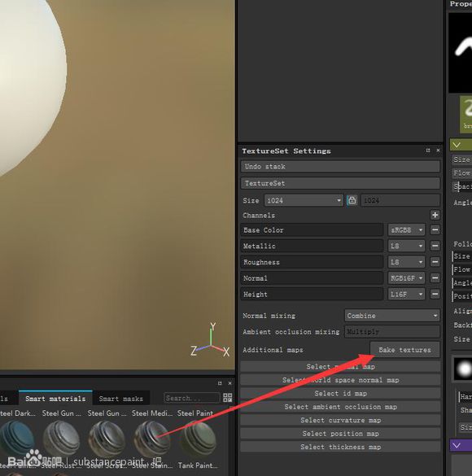
Task: Click the second size field 1024
Action: pos(400,200)
